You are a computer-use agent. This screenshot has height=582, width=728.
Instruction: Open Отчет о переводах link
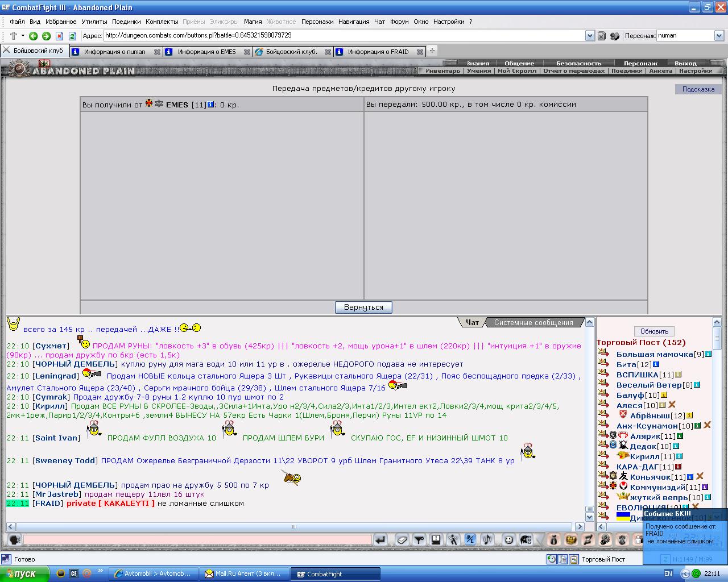(x=574, y=71)
